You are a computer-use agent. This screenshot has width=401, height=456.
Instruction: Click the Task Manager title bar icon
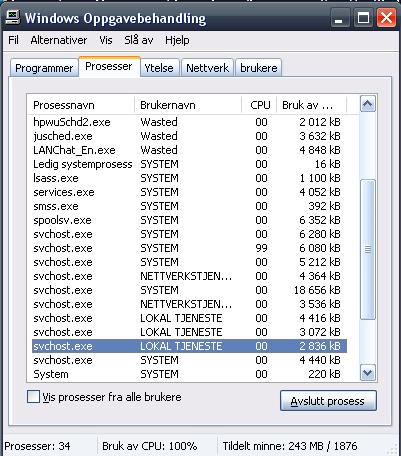(x=13, y=17)
